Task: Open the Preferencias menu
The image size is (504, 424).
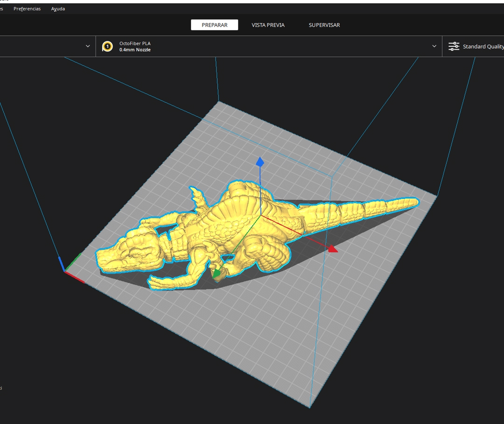Action: 27,9
